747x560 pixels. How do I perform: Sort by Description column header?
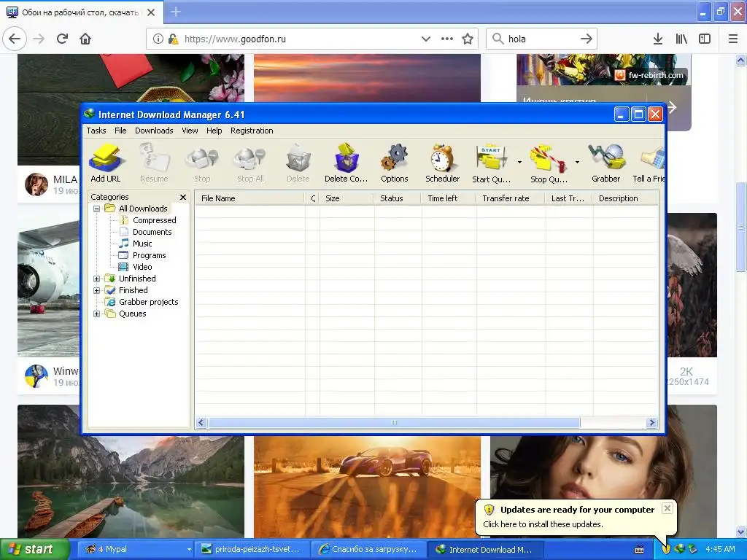click(x=625, y=198)
